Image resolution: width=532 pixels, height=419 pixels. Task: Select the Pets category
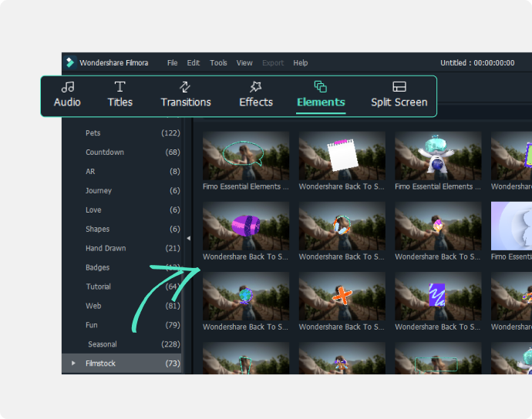tap(93, 133)
